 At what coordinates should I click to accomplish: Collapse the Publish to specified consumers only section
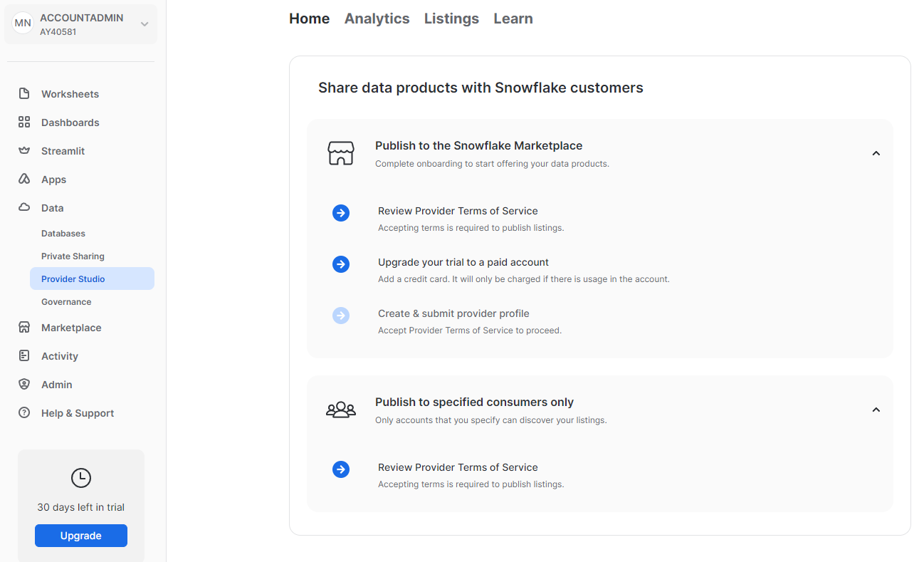point(876,410)
